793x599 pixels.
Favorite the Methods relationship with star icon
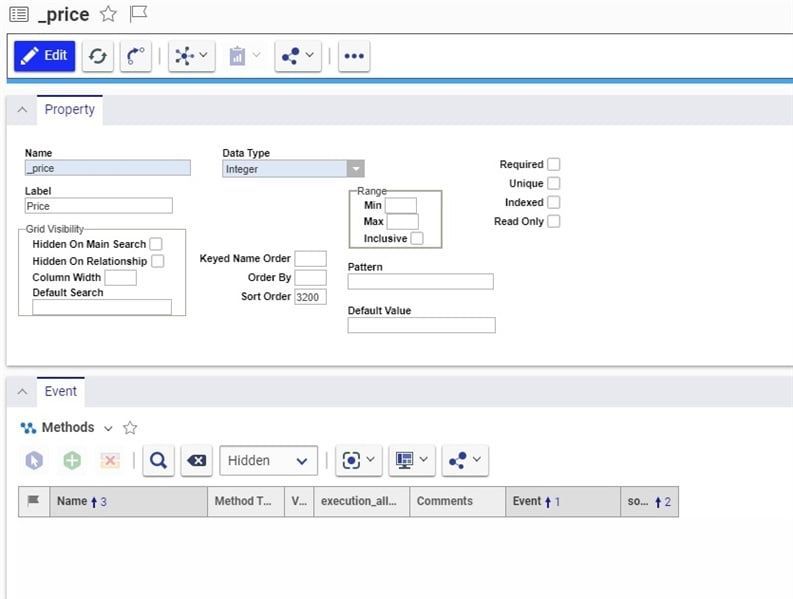[x=130, y=428]
